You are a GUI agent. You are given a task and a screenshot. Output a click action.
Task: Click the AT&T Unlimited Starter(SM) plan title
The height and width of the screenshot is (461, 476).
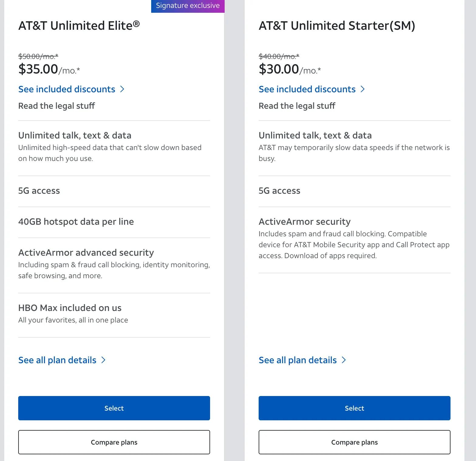pyautogui.click(x=337, y=26)
